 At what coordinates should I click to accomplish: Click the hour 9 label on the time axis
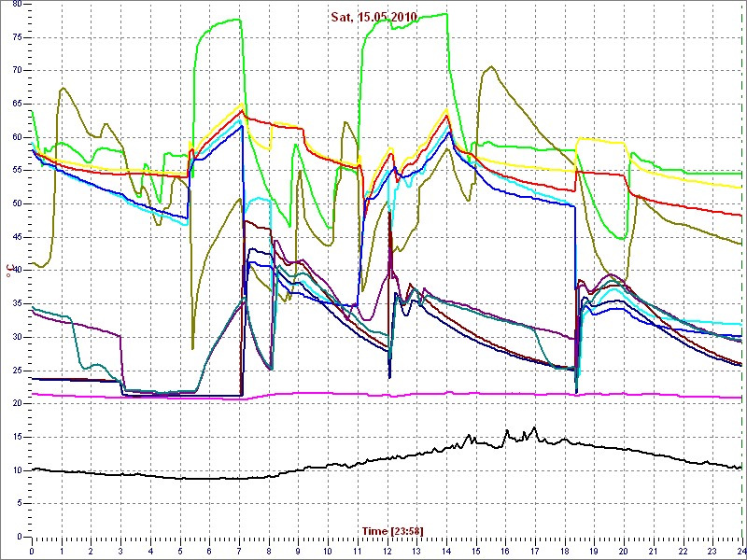(x=298, y=551)
